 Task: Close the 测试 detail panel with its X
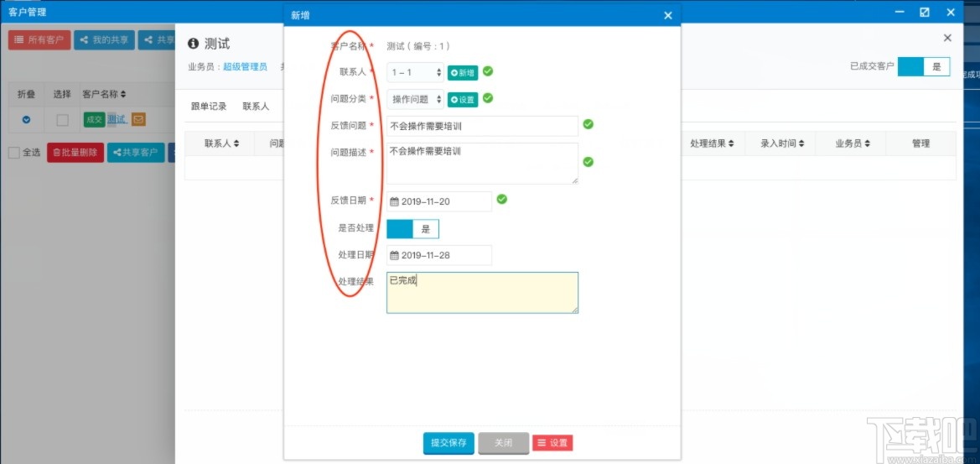pyautogui.click(x=947, y=38)
